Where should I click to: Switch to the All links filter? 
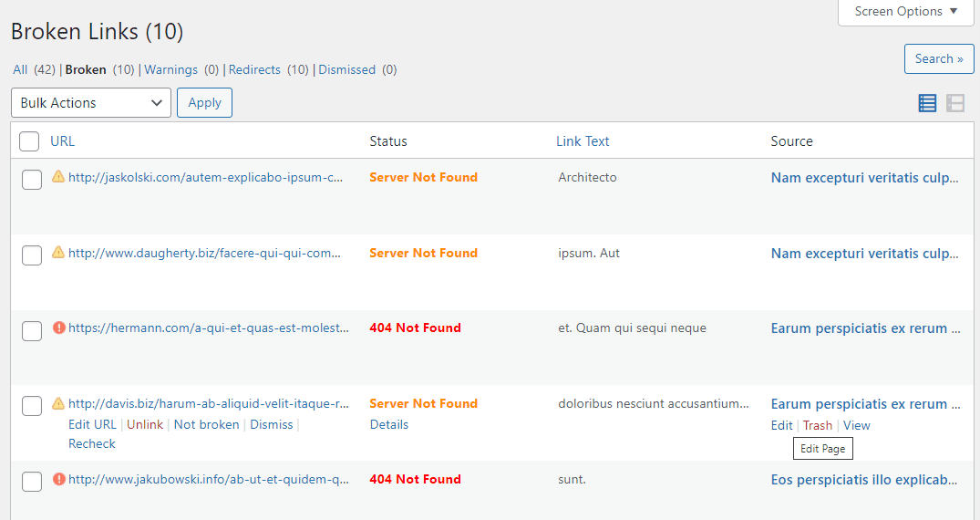click(20, 69)
